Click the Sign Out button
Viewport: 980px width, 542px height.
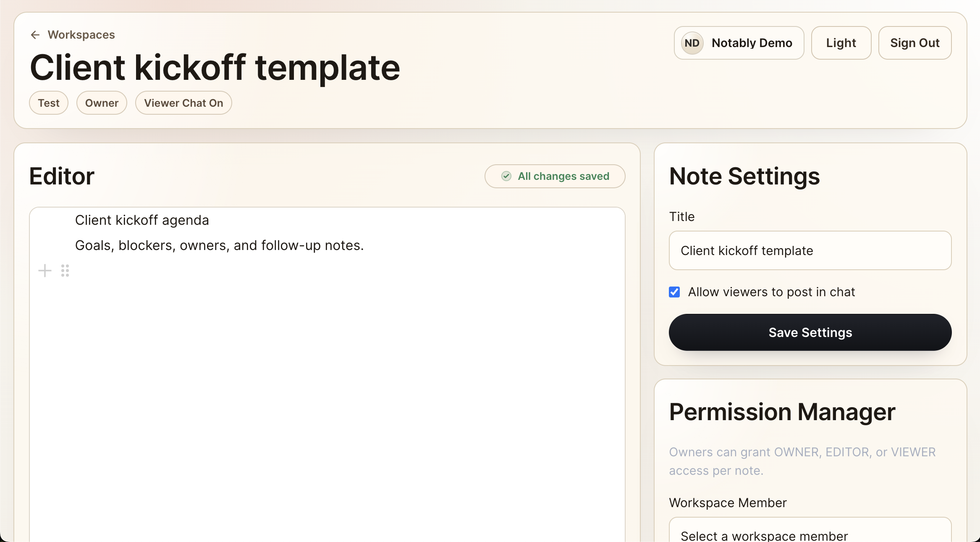click(914, 43)
